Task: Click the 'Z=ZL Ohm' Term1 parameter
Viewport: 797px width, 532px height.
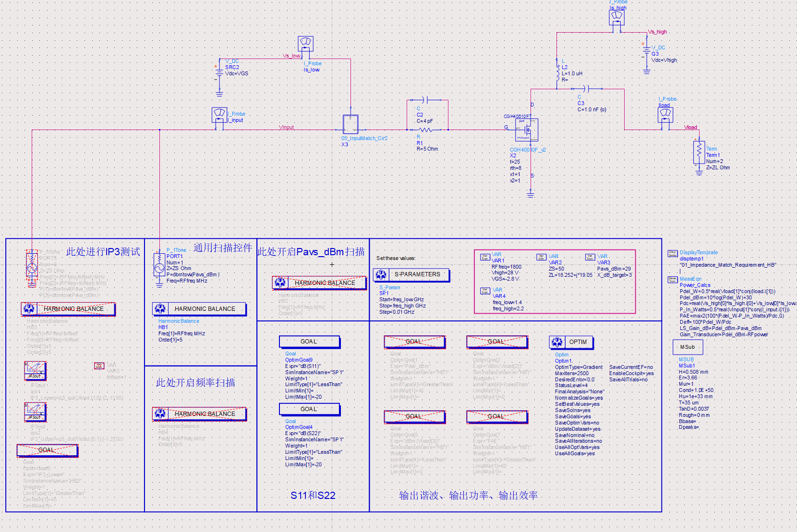Action: tap(718, 167)
